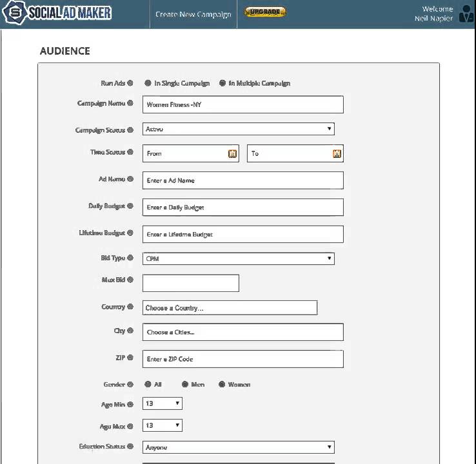Click the Max Bid input field
The image size is (476, 464).
point(191,284)
